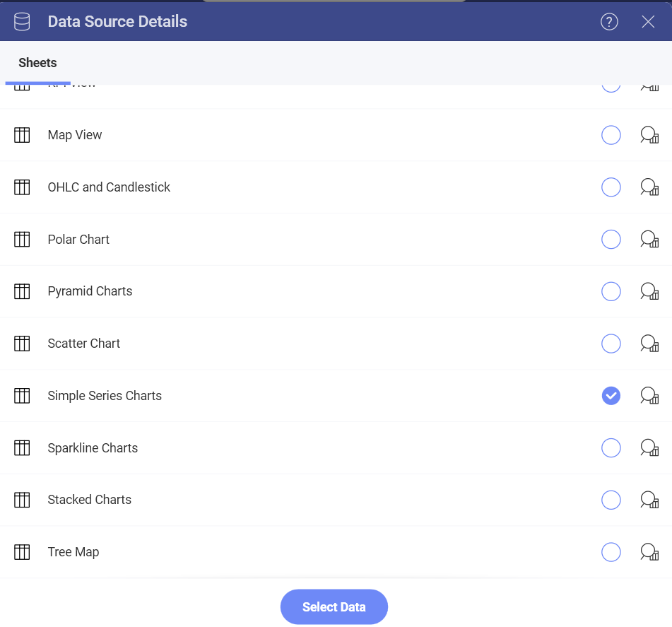The width and height of the screenshot is (672, 627).
Task: Preview data for Sparkline Charts sheet
Action: pyautogui.click(x=649, y=447)
